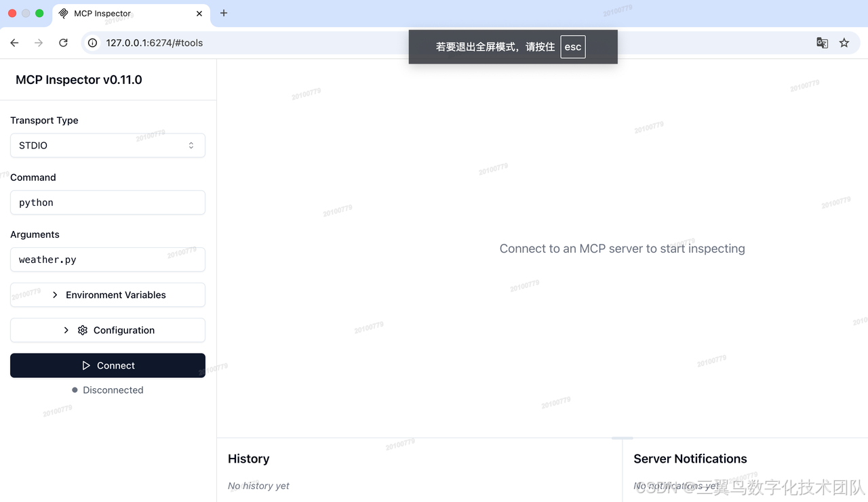Click the Configuration gear icon
Image resolution: width=868 pixels, height=502 pixels.
(81, 330)
